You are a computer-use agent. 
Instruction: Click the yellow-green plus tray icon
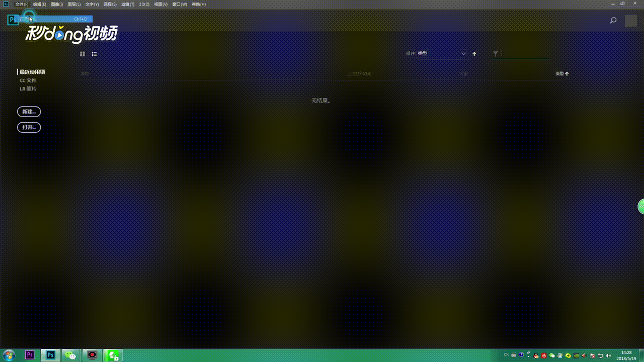pos(568,355)
